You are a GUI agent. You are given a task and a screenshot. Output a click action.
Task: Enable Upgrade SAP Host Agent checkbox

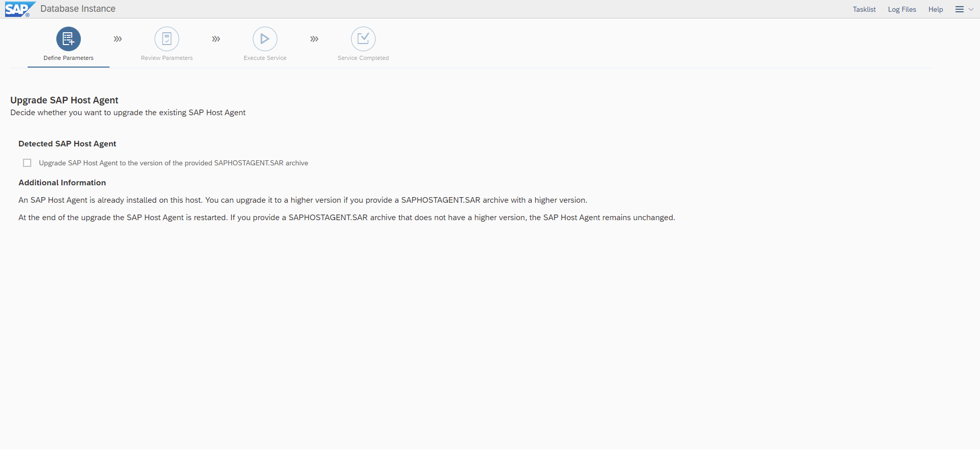coord(27,163)
